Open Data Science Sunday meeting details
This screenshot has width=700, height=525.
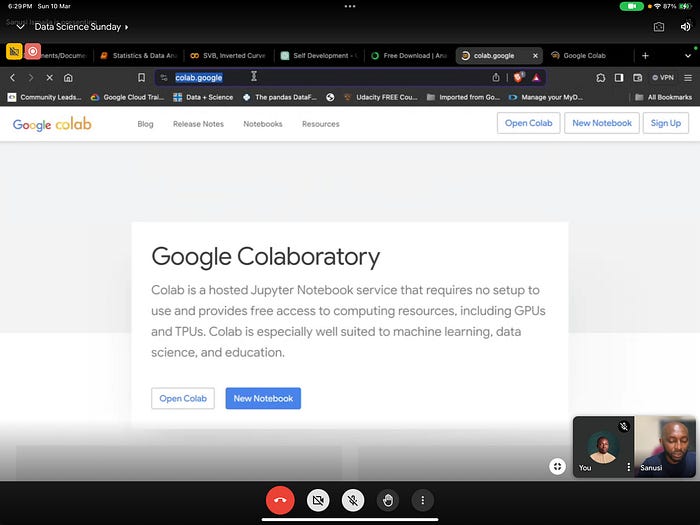pos(81,27)
